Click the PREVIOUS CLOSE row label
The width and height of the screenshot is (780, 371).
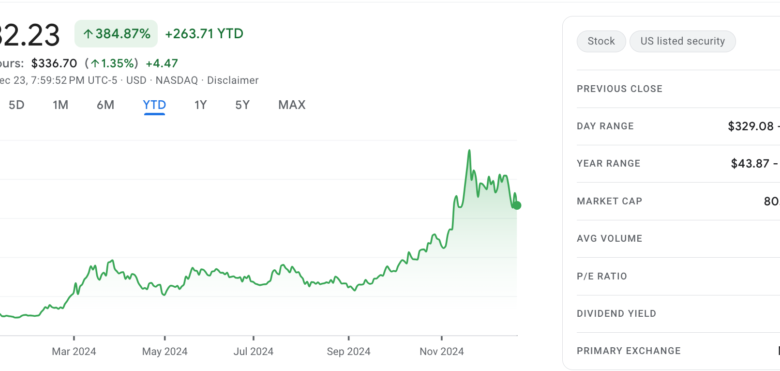click(x=619, y=89)
